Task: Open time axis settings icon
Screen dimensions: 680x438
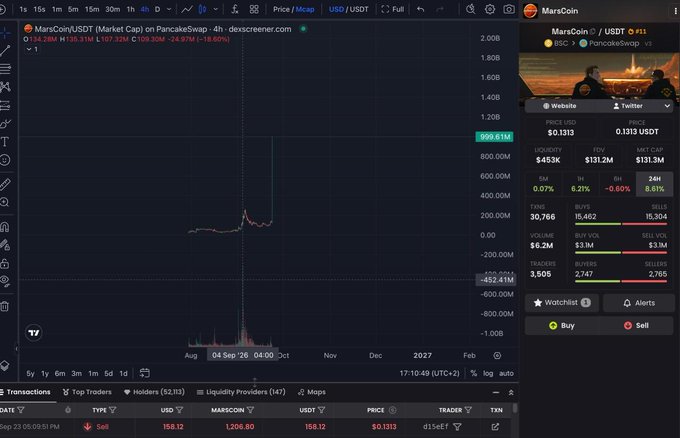Action: [497, 356]
